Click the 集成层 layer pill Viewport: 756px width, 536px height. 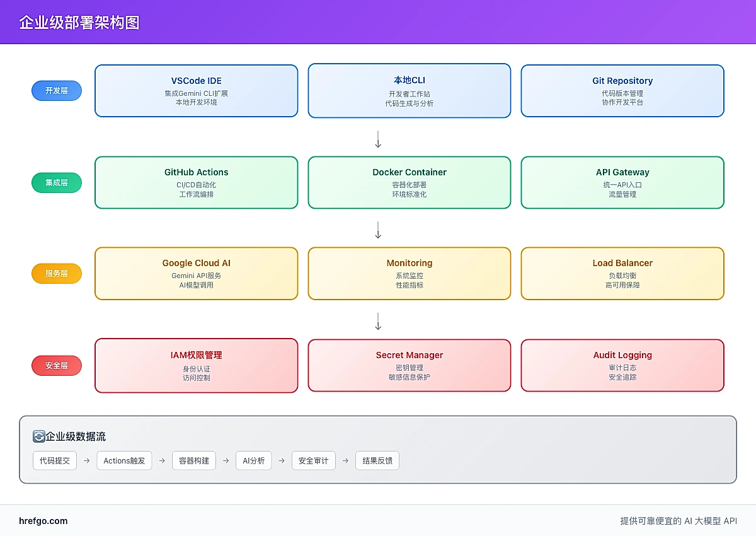click(x=57, y=182)
